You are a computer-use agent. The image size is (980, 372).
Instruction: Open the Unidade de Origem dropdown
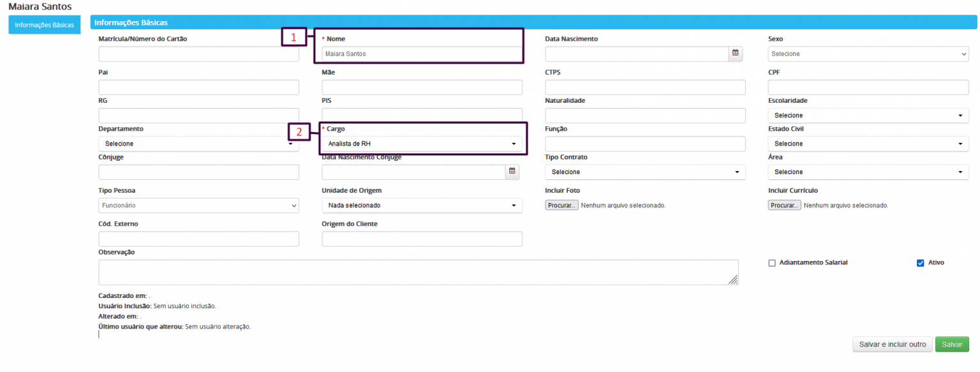click(x=421, y=205)
